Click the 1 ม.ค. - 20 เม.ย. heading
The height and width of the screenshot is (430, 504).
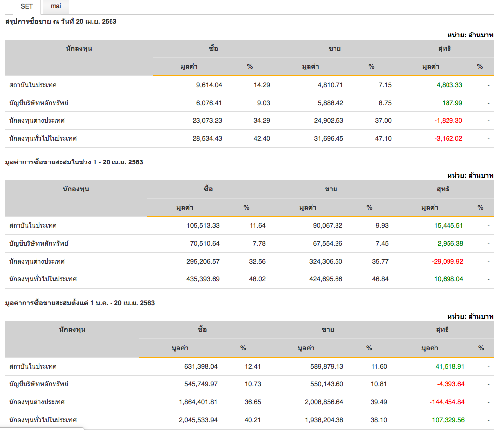pyautogui.click(x=80, y=303)
